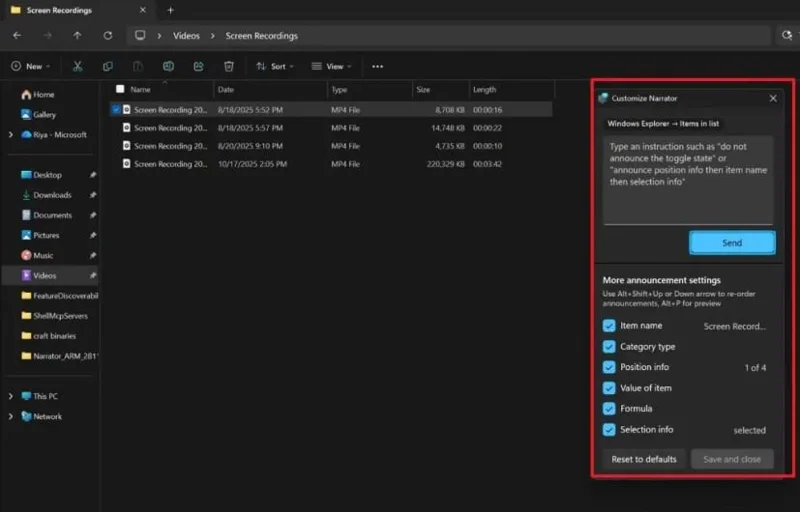Expand chevron before Videos in address bar
800x512 pixels.
pos(160,36)
